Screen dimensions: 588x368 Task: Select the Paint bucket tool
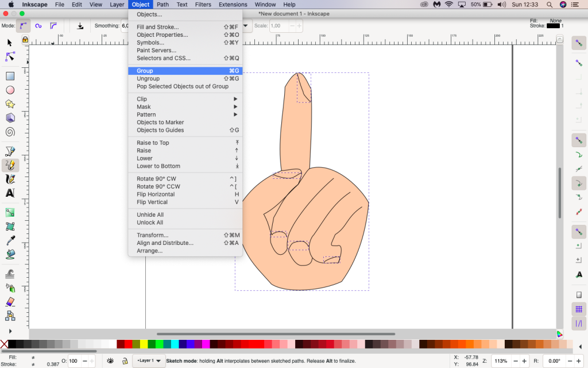point(10,254)
